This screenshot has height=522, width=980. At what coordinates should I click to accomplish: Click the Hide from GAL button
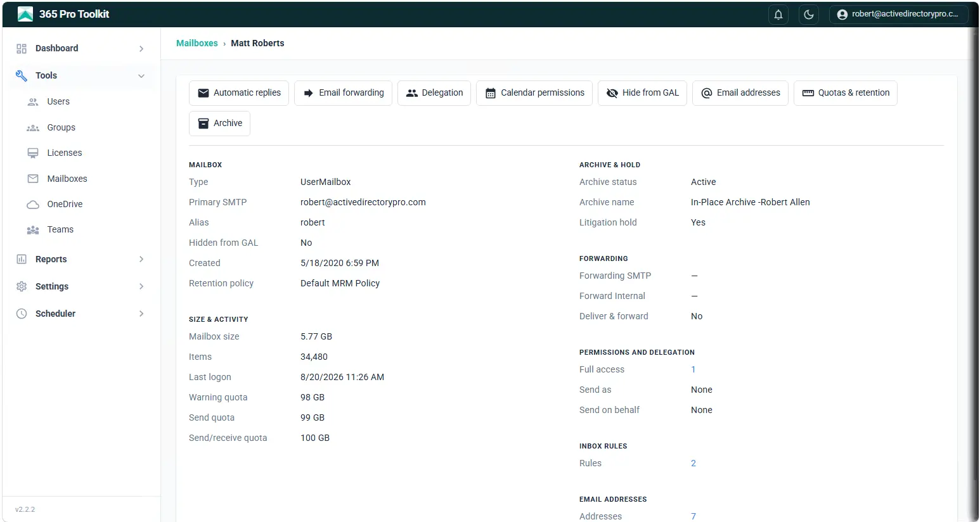click(x=642, y=93)
